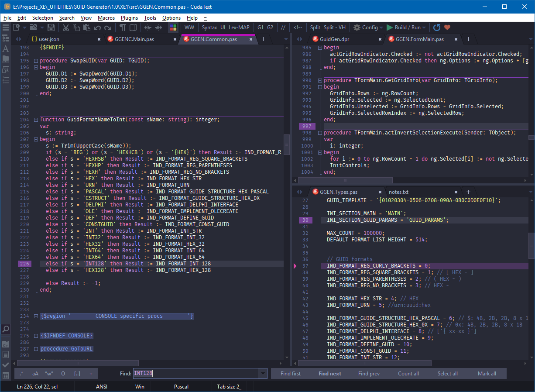Toggle unprinted characters with pilcrow icon
This screenshot has height=392, width=535.
pos(123,28)
